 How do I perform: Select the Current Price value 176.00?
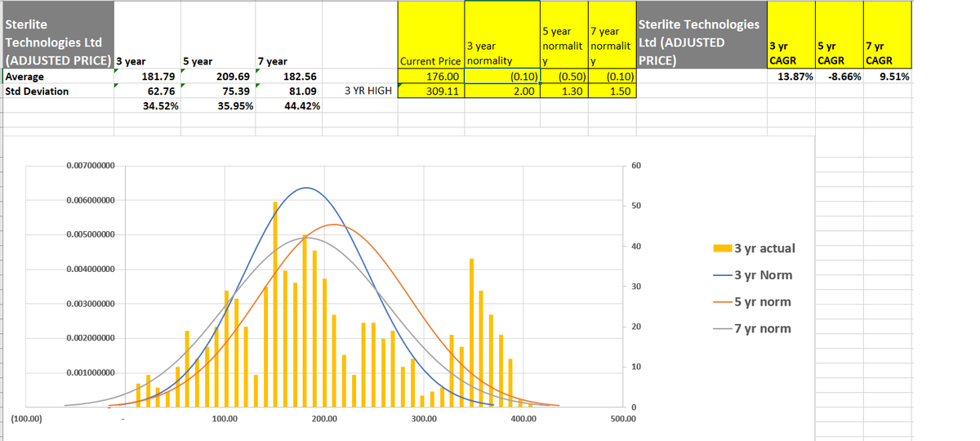pos(431,77)
